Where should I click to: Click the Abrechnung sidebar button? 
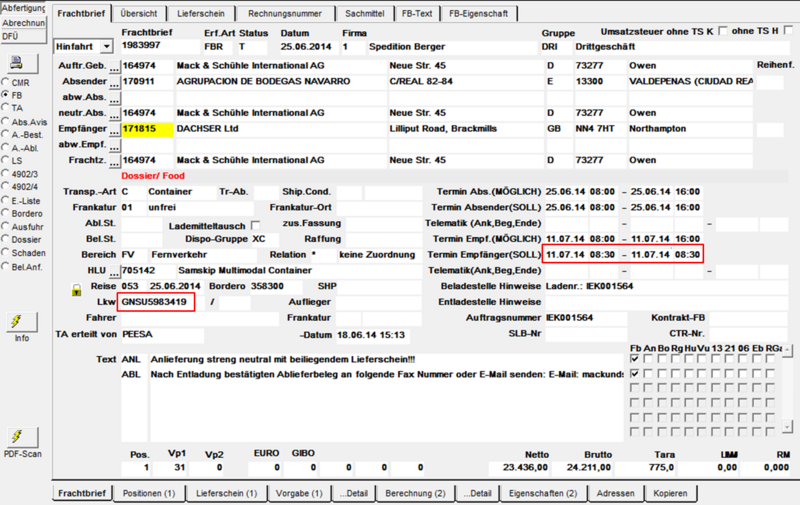coord(23,23)
